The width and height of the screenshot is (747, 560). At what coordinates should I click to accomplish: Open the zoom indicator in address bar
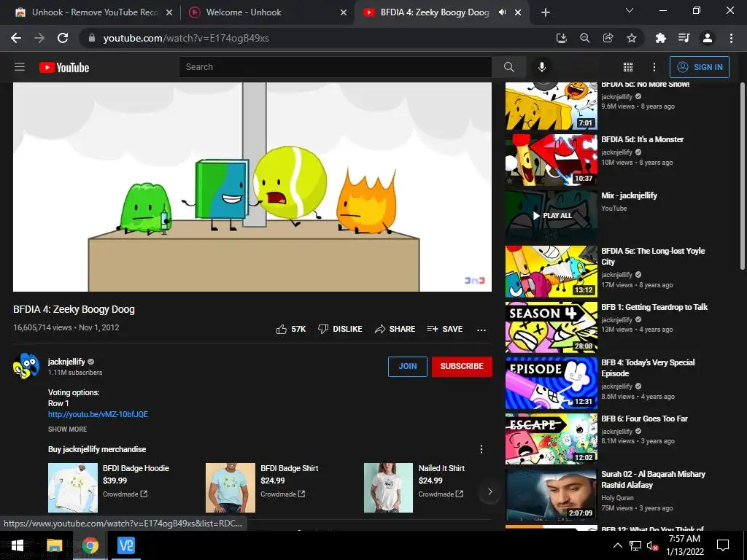(x=584, y=38)
